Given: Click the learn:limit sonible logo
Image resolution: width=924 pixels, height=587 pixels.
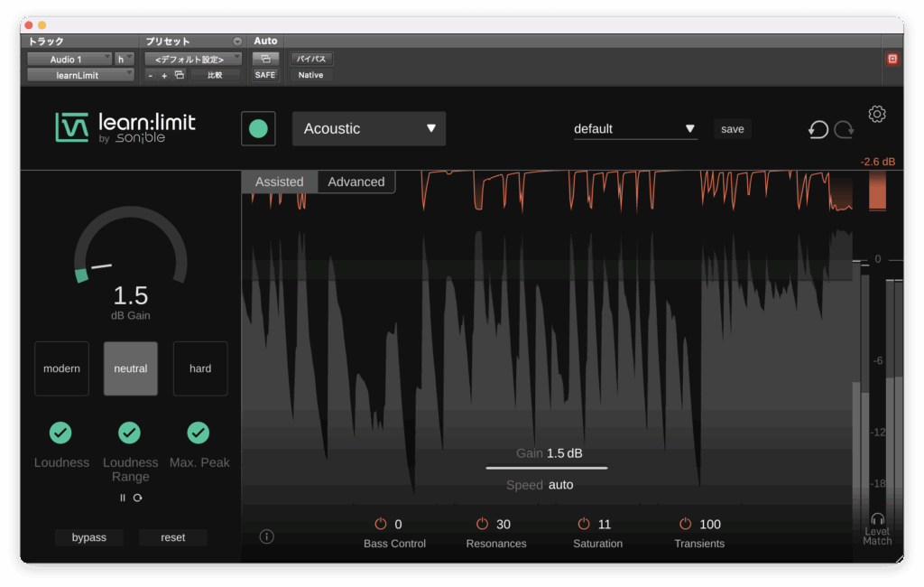Looking at the screenshot, I should point(125,127).
